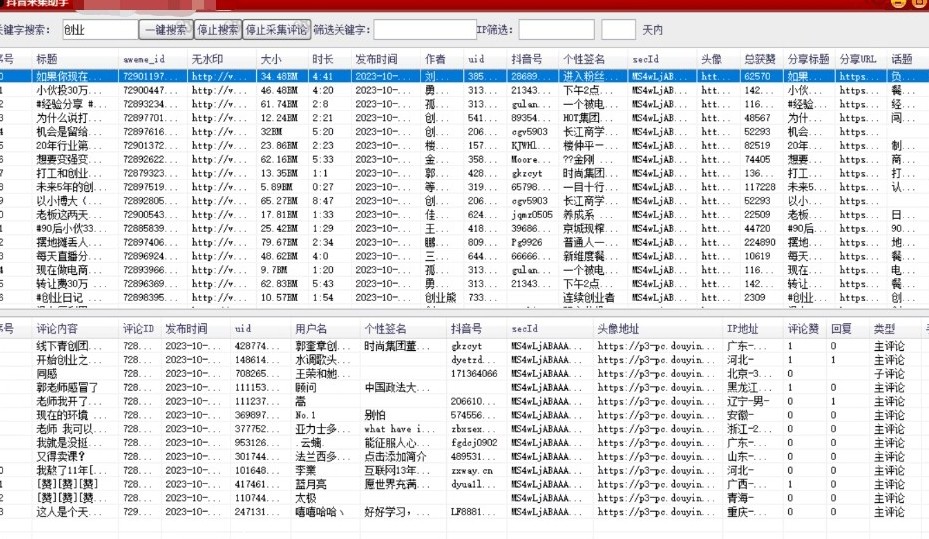929x539 pixels.
Task: Click the 时长 column header
Action: click(x=323, y=59)
